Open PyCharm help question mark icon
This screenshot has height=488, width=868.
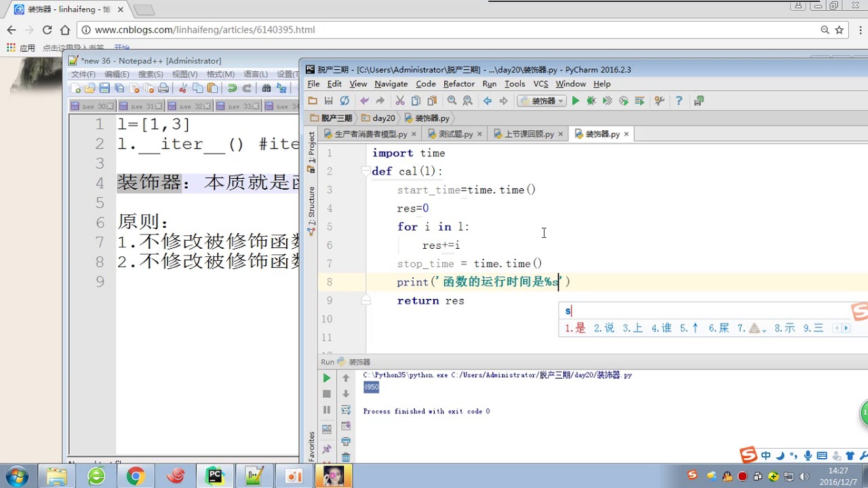click(x=679, y=101)
